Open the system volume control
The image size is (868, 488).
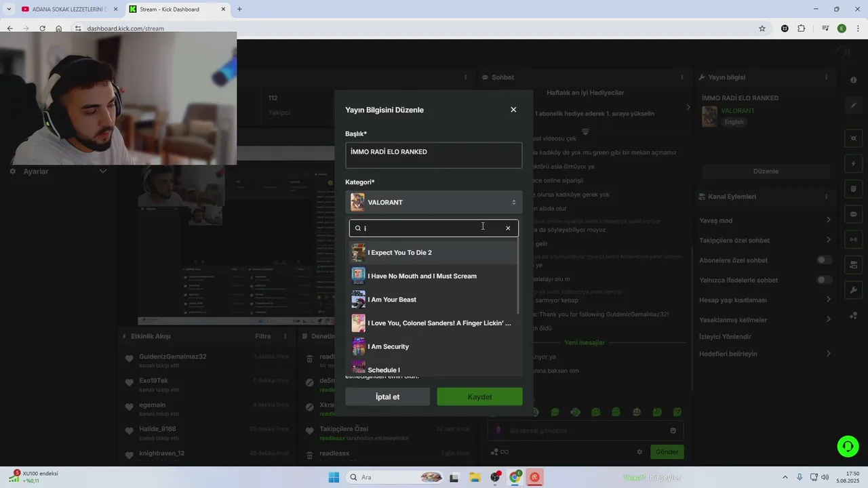pyautogui.click(x=825, y=477)
